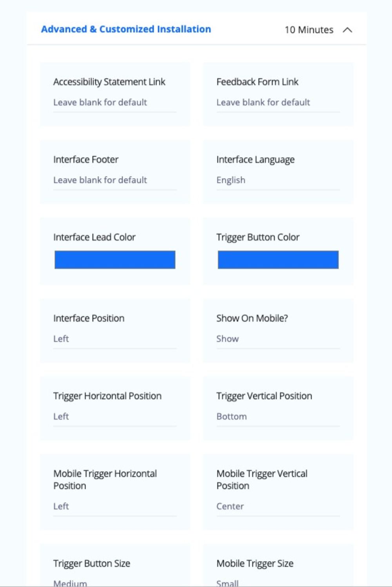Image resolution: width=392 pixels, height=587 pixels.
Task: Click the Show On Mobile? label
Action: click(x=252, y=318)
